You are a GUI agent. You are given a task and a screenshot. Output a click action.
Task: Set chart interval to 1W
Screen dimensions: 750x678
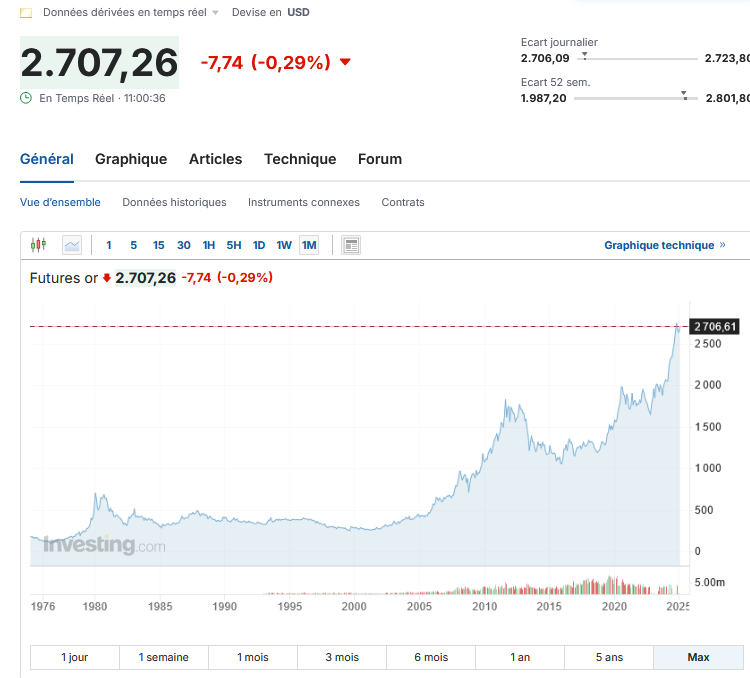(284, 245)
